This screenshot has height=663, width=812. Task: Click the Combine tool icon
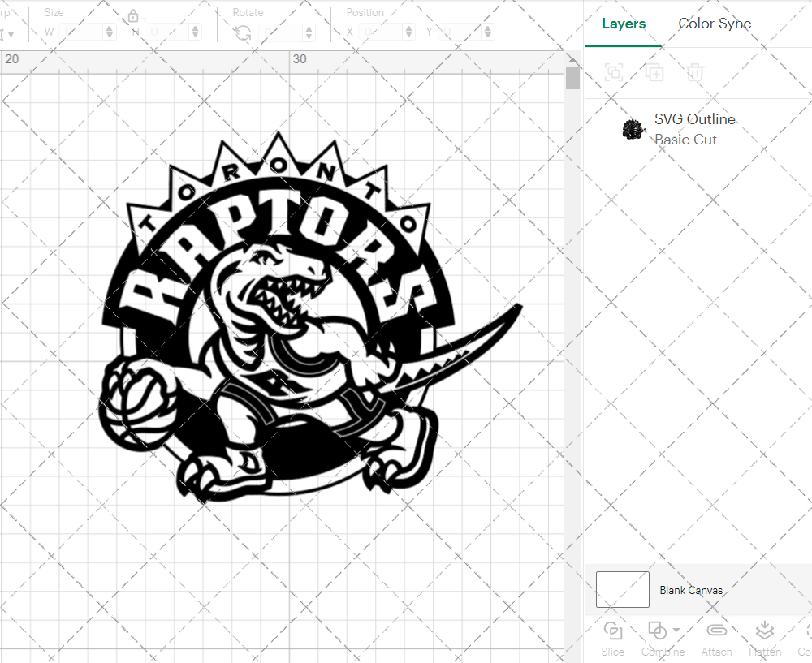coord(658,630)
